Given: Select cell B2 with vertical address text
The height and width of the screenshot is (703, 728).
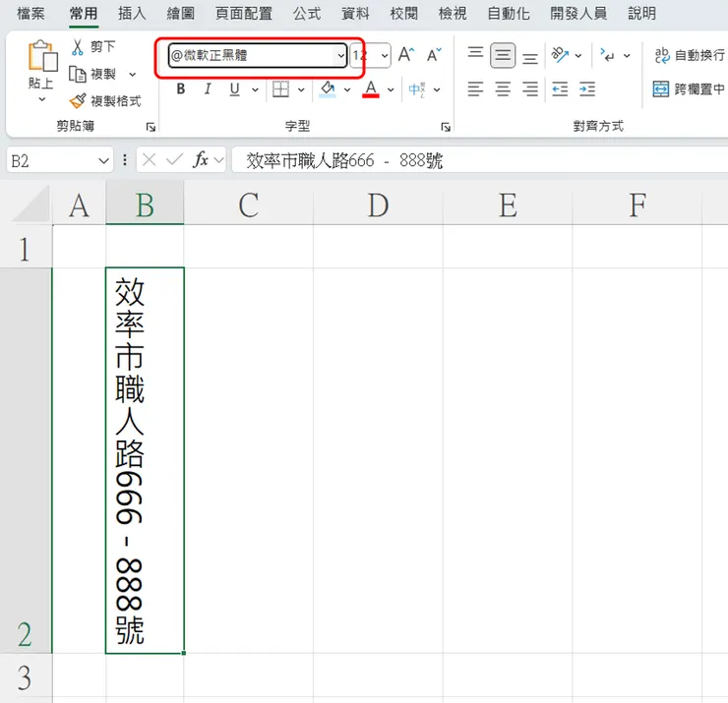Looking at the screenshot, I should click(145, 460).
